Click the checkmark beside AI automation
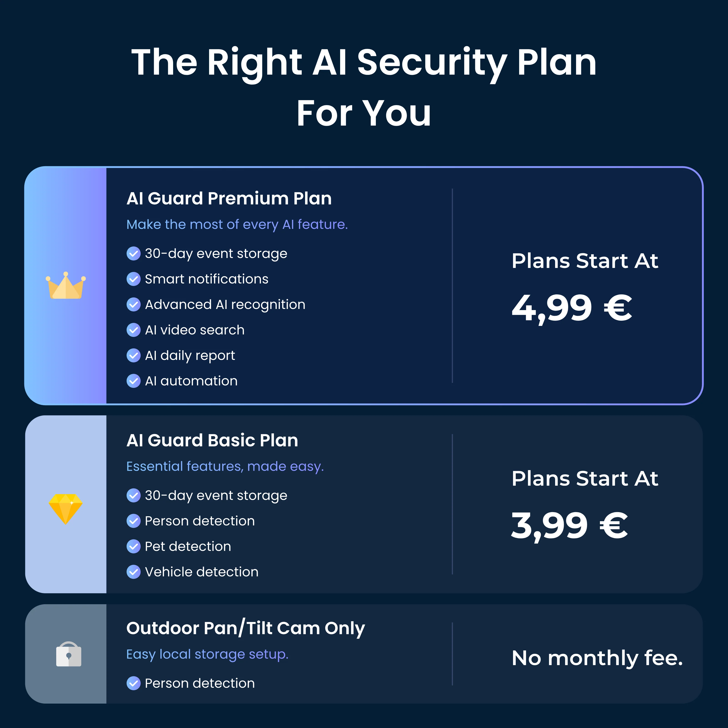 tap(133, 381)
